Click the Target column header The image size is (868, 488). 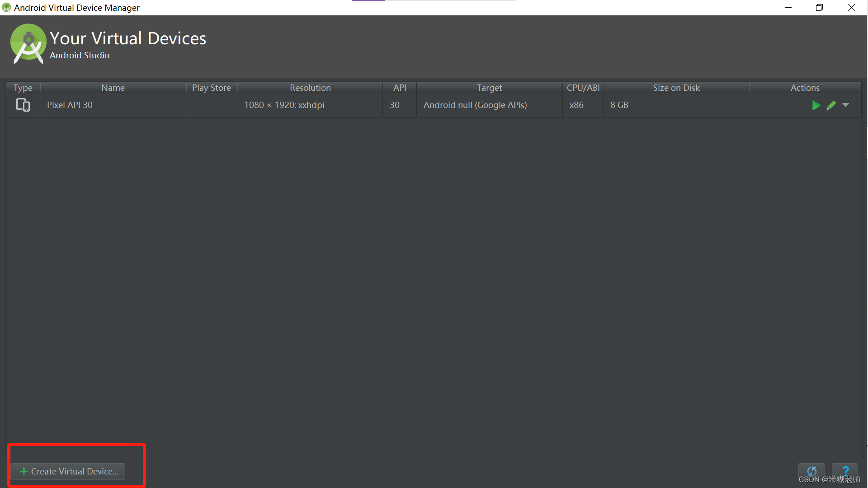tap(488, 87)
